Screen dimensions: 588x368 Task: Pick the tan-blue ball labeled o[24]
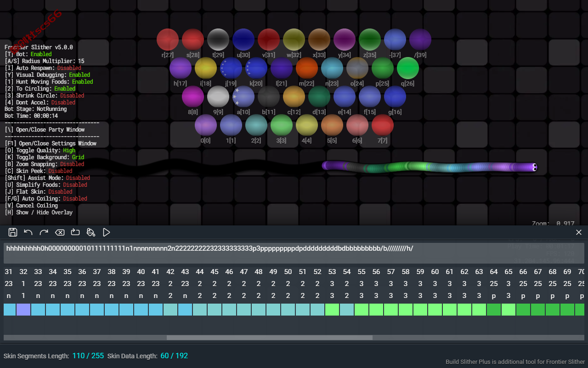357,68
